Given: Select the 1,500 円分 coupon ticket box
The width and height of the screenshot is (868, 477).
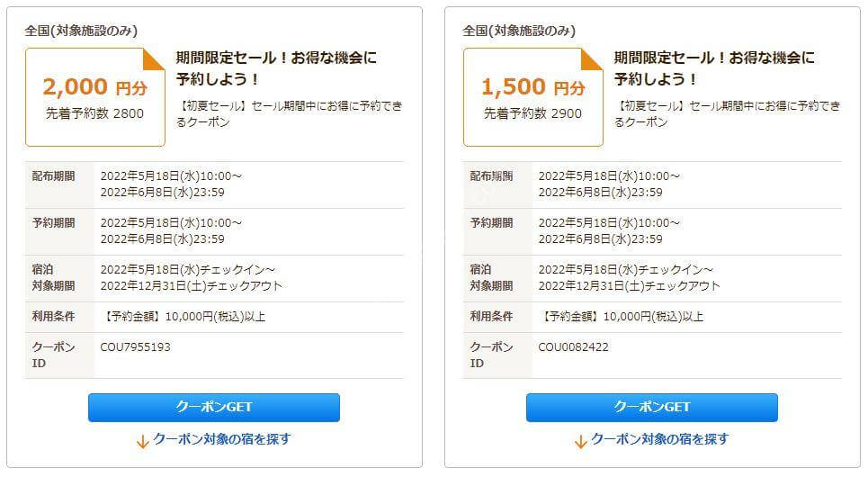Looking at the screenshot, I should tap(533, 97).
